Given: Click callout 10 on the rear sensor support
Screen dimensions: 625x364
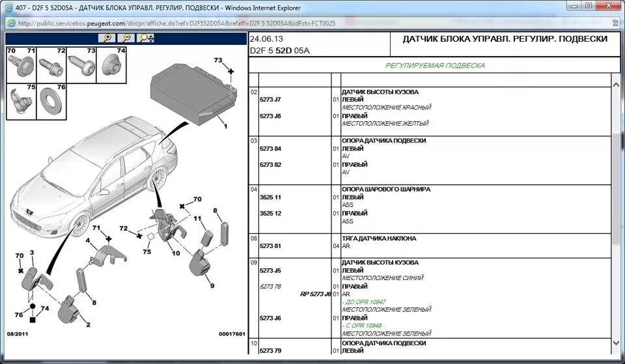Looking at the screenshot, I should [176, 253].
